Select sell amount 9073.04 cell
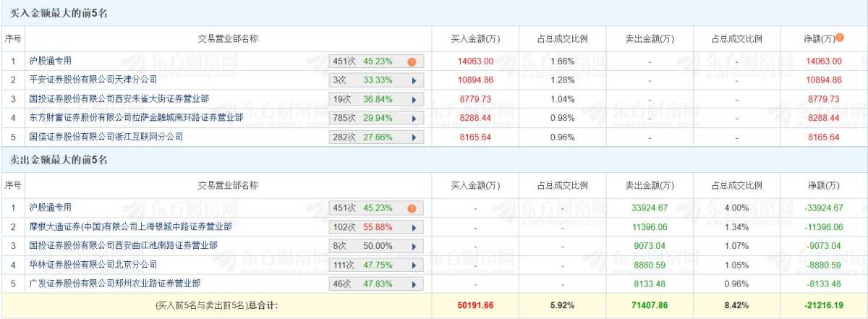868x319 pixels. pos(649,246)
